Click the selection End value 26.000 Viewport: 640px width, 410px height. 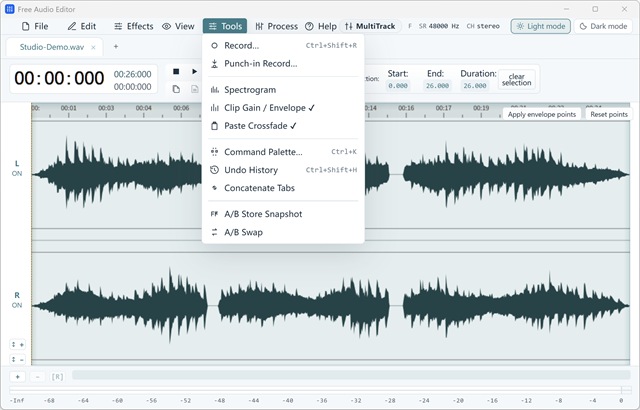click(437, 86)
